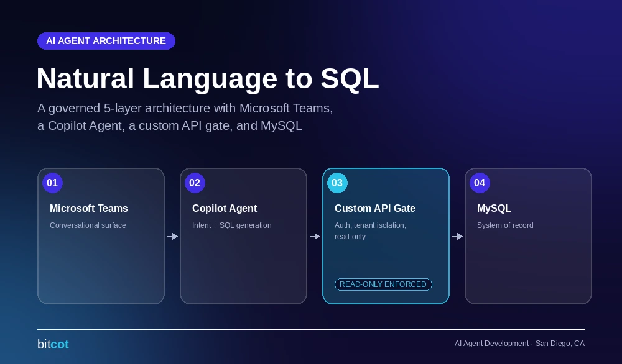Click arrow between API Gate and MySQL cards
This screenshot has height=364, width=622.
coord(457,237)
